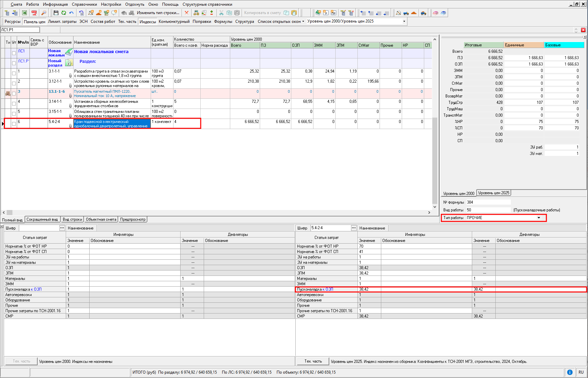Check the box for row 4
Screen dimensions: 588x378
tap(14, 103)
